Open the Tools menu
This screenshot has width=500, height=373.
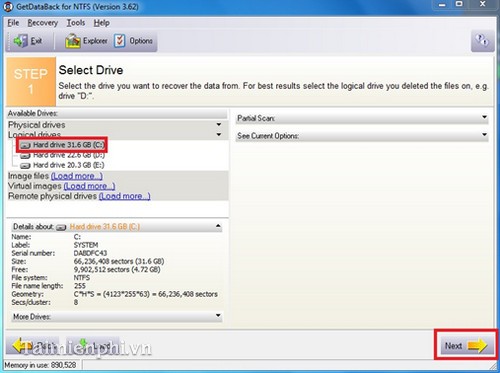(76, 23)
